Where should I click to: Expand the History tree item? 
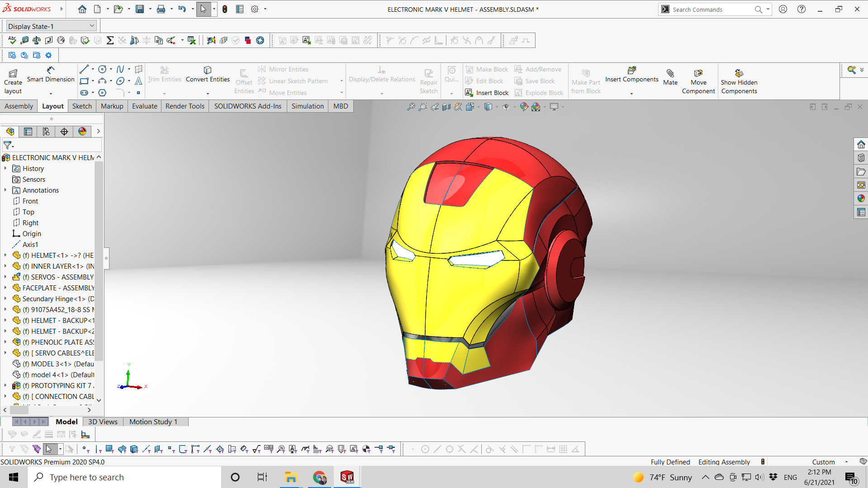coord(5,169)
